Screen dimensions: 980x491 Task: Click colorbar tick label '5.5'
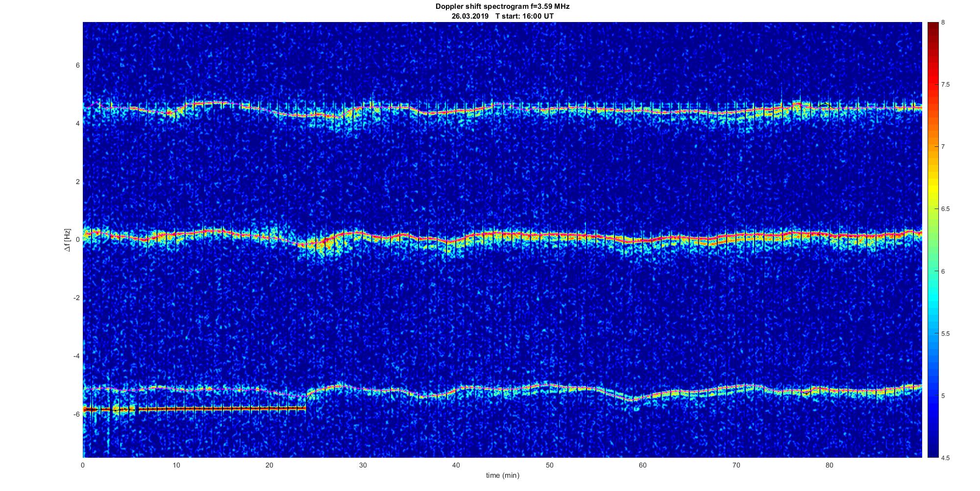pyautogui.click(x=945, y=334)
